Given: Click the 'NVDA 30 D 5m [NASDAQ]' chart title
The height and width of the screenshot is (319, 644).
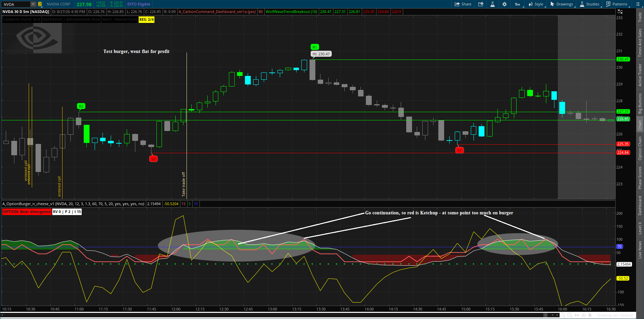Looking at the screenshot, I should 26,12.
